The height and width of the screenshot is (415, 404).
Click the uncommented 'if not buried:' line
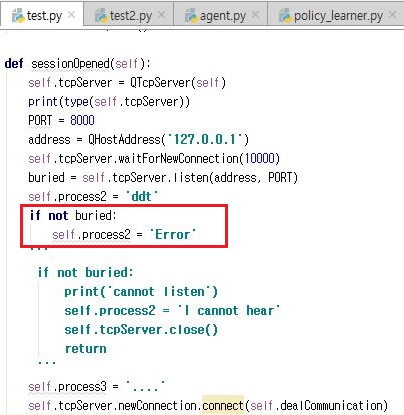tap(73, 215)
